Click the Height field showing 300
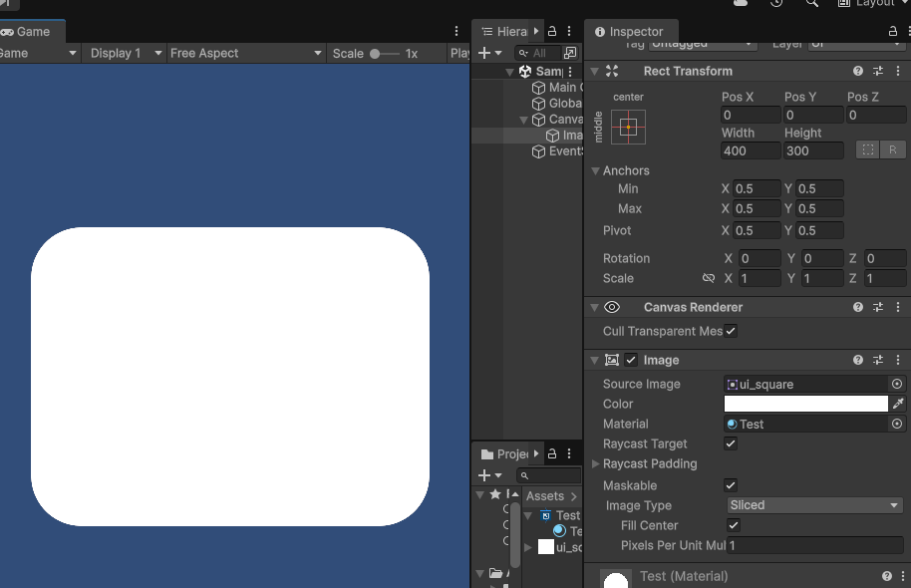 [x=812, y=150]
